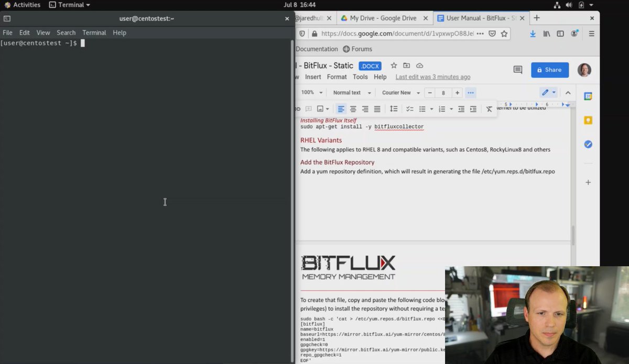Click the clear formatting icon
This screenshot has width=629, height=364.
click(489, 108)
